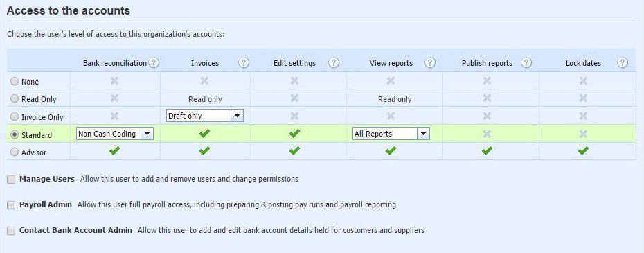
Task: Select the Standard access radio button
Action: click(x=15, y=134)
